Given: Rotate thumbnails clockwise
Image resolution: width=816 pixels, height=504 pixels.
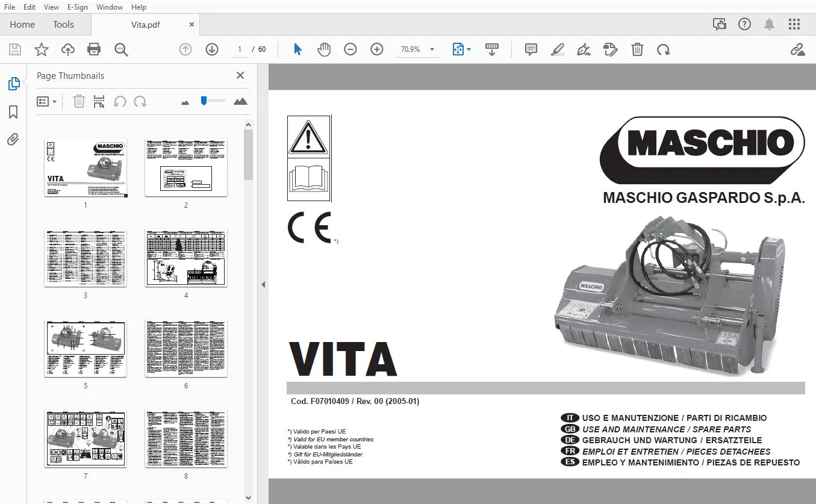Looking at the screenshot, I should coord(140,101).
